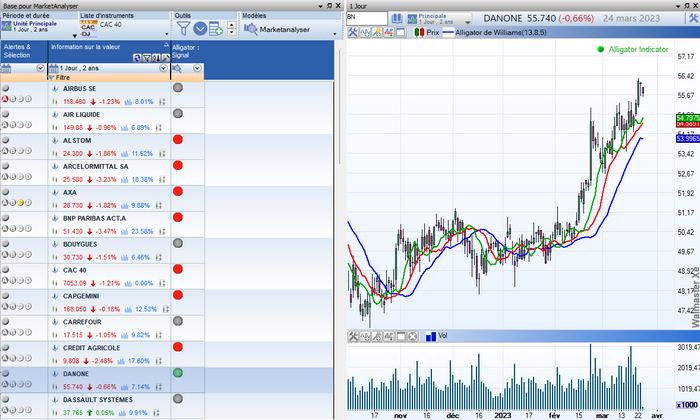Click Alligator de Williams(13,8,5) legend label
The width and height of the screenshot is (700, 420).
(500, 32)
